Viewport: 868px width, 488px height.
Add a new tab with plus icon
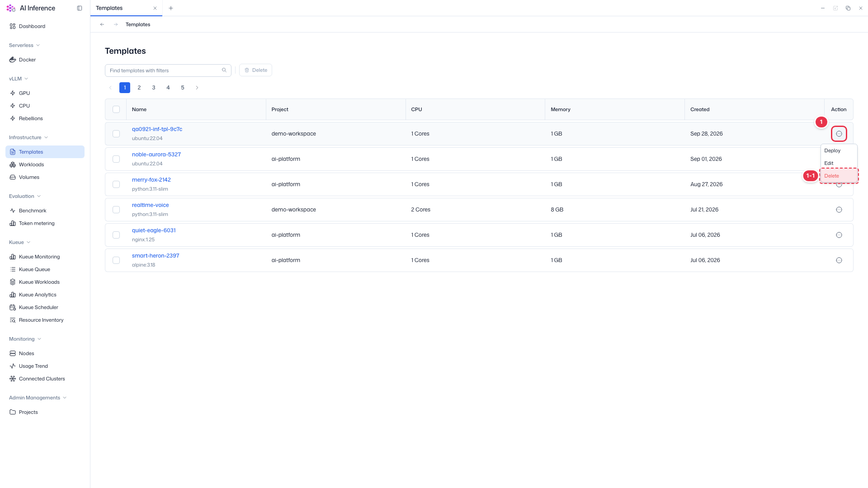(x=171, y=8)
